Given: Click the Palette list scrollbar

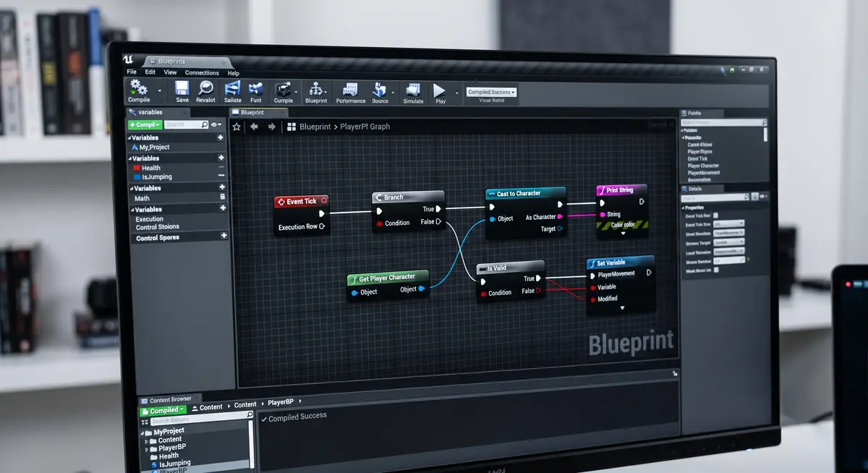Looking at the screenshot, I should click(x=765, y=135).
